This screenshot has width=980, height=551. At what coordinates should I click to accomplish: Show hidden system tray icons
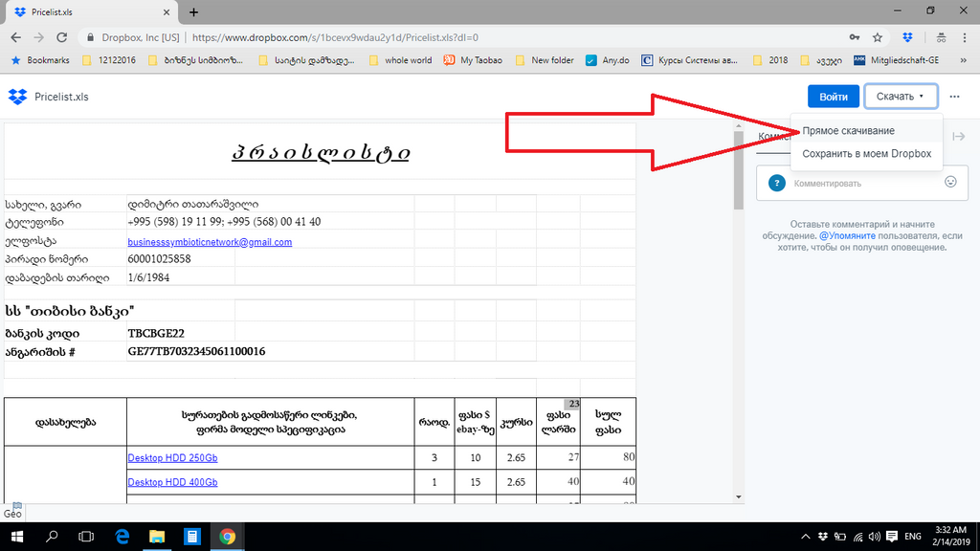point(806,537)
